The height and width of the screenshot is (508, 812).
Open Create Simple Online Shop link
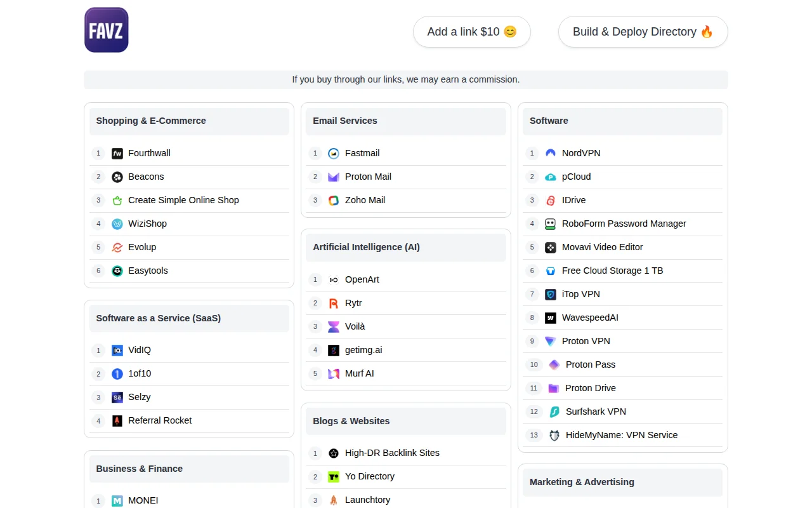pyautogui.click(x=183, y=200)
